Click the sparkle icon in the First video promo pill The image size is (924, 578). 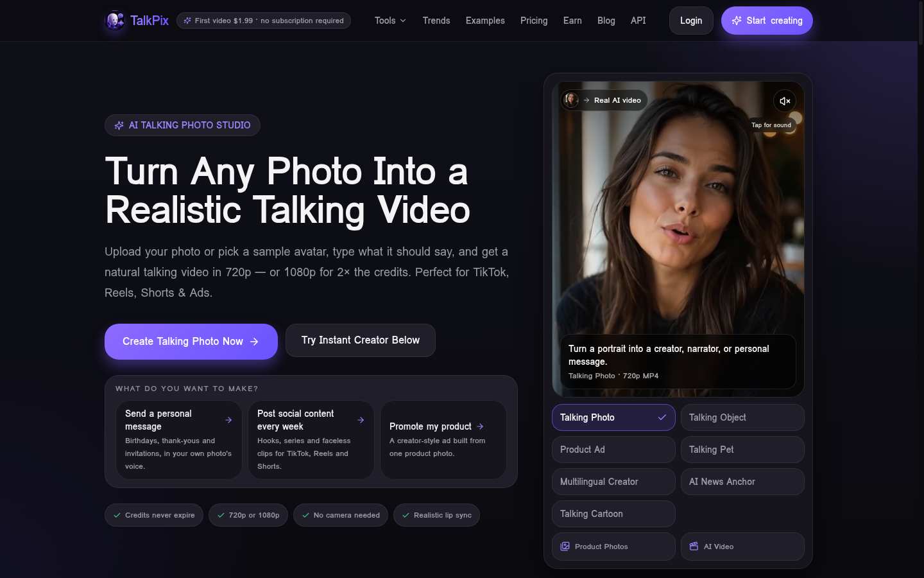(x=187, y=21)
